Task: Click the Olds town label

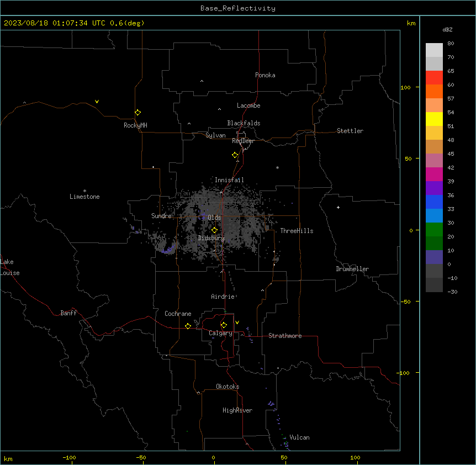Action: coord(214,218)
